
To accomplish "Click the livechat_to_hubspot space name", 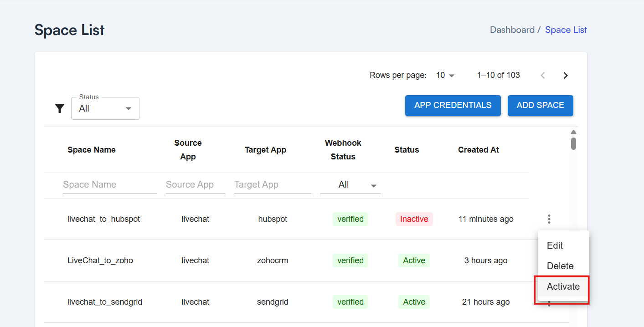I will point(104,219).
